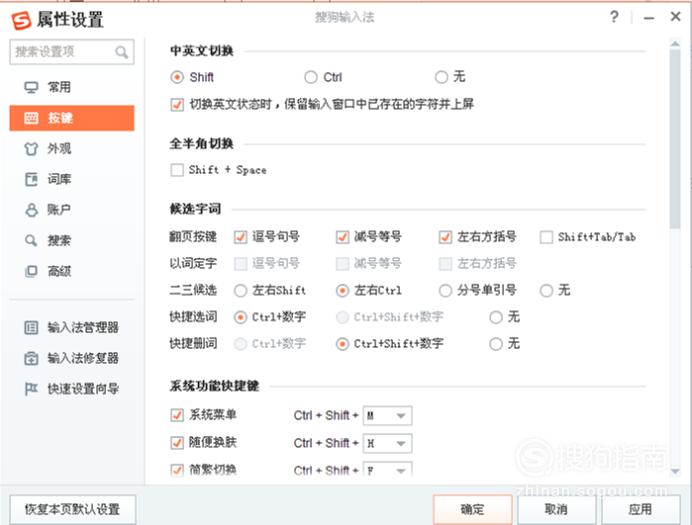Screen dimensions: 692x525
Task: Select 左右Shift for 二三候选
Action: click(x=241, y=291)
